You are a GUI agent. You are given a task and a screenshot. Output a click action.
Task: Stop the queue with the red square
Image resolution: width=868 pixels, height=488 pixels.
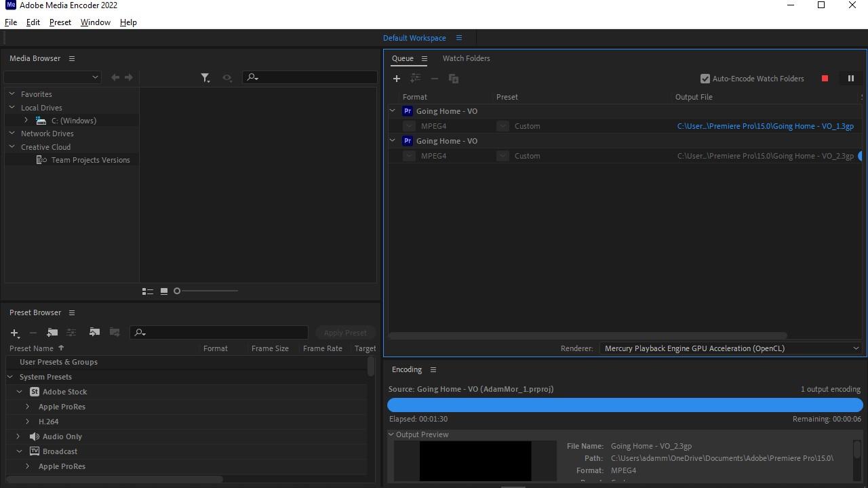point(825,79)
